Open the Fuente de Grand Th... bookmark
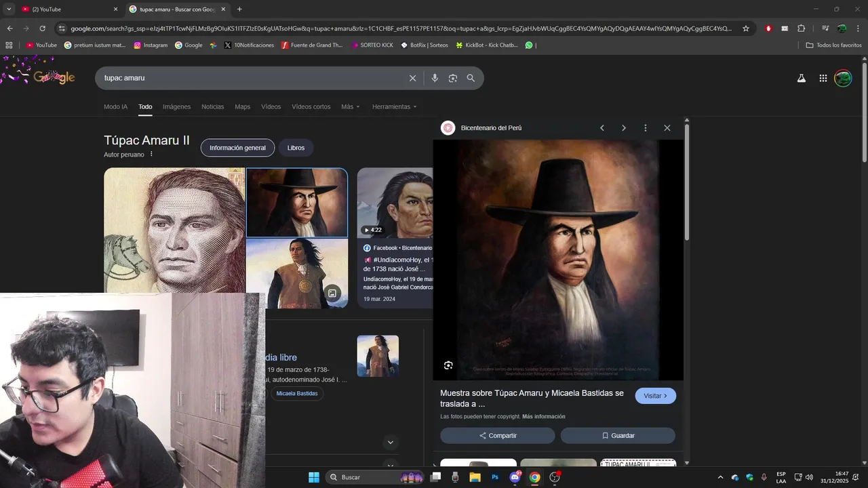868x488 pixels. tap(312, 45)
